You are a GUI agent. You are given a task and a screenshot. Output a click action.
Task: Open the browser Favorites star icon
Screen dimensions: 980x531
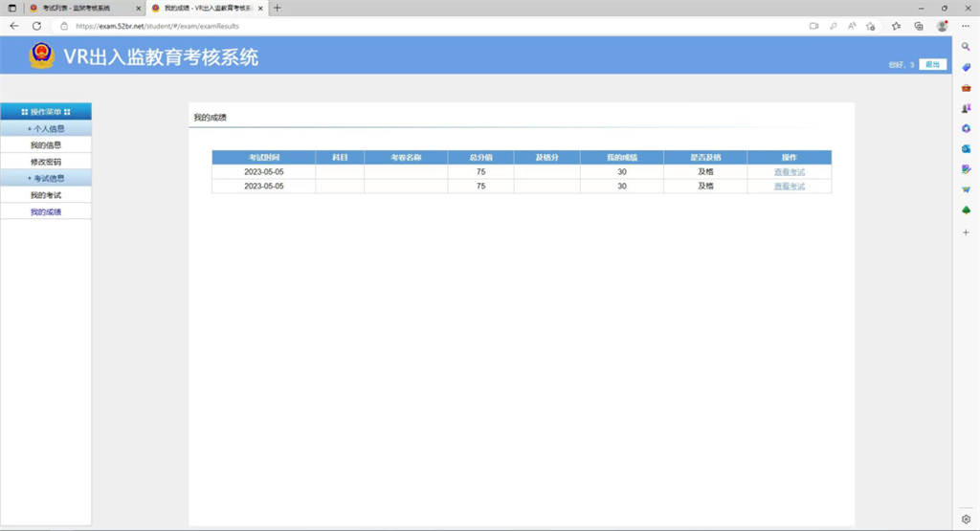click(897, 26)
